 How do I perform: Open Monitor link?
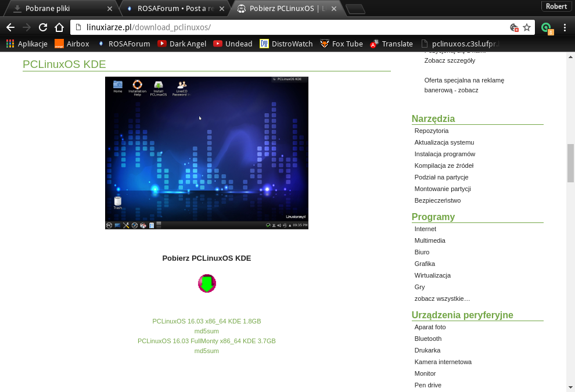(425, 373)
